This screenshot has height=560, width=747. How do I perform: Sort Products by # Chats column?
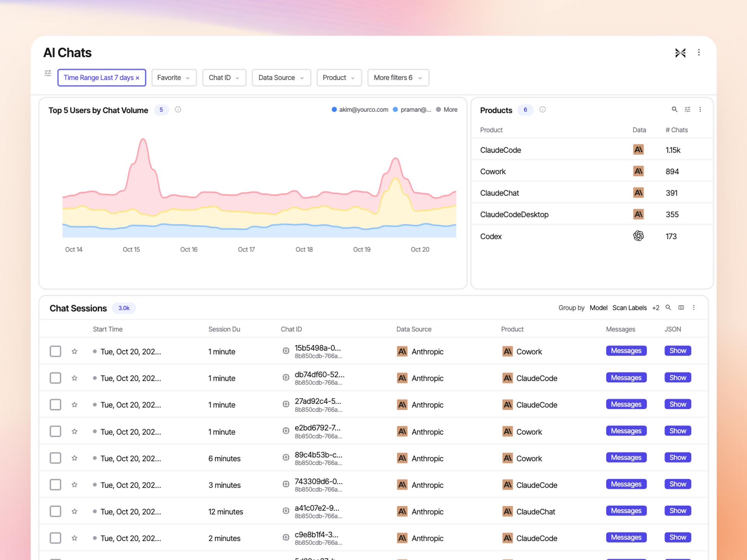click(677, 130)
